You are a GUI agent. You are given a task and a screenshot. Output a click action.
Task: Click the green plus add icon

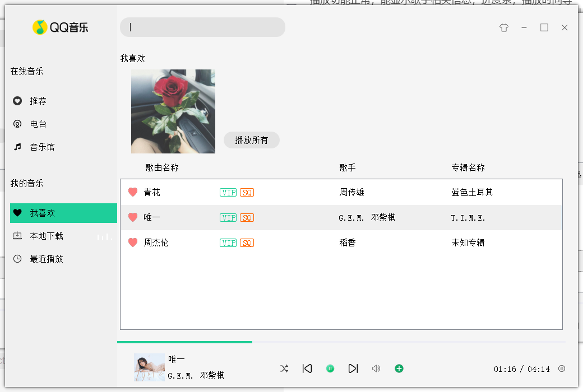coord(399,368)
